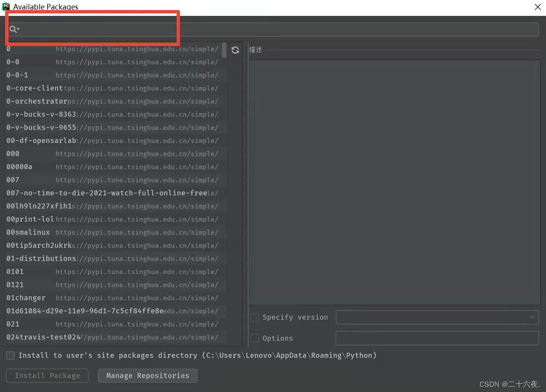
Task: Enable the Specify version checkbox
Action: click(255, 317)
